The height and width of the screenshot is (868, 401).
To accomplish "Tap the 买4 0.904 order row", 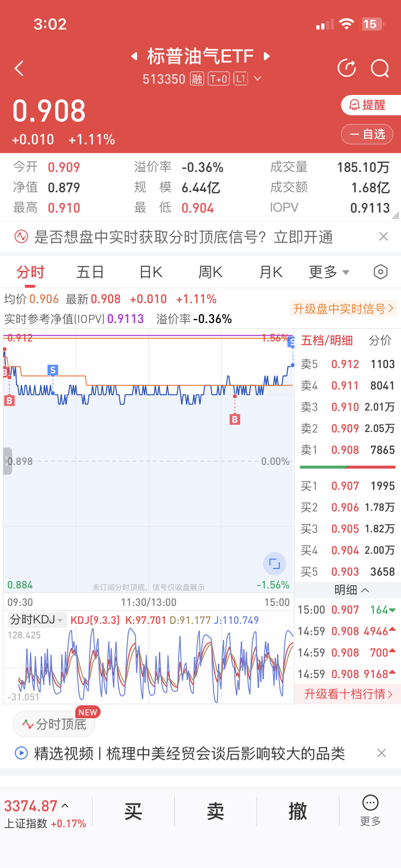I will (348, 550).
